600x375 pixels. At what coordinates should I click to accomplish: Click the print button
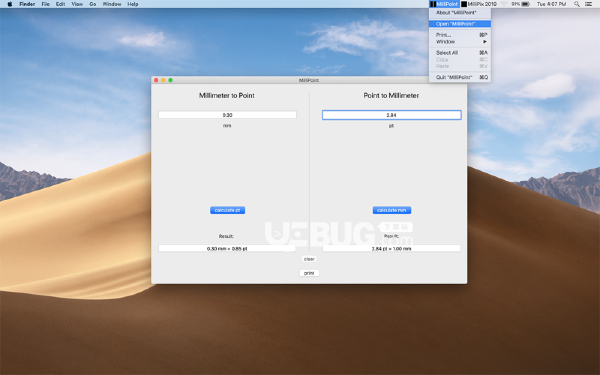(x=309, y=273)
